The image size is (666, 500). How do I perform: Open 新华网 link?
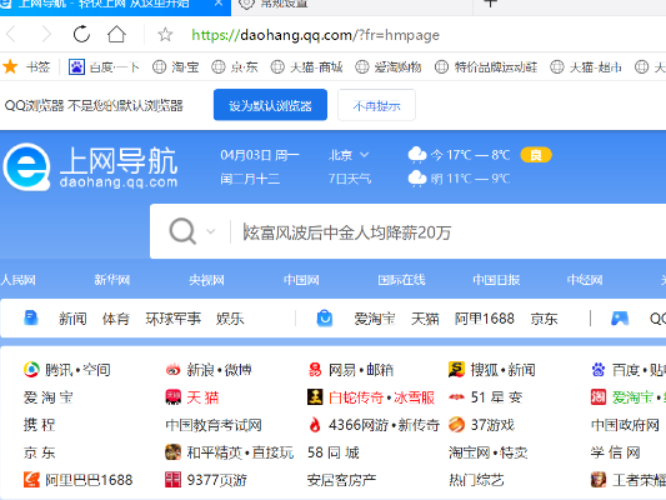[x=112, y=280]
